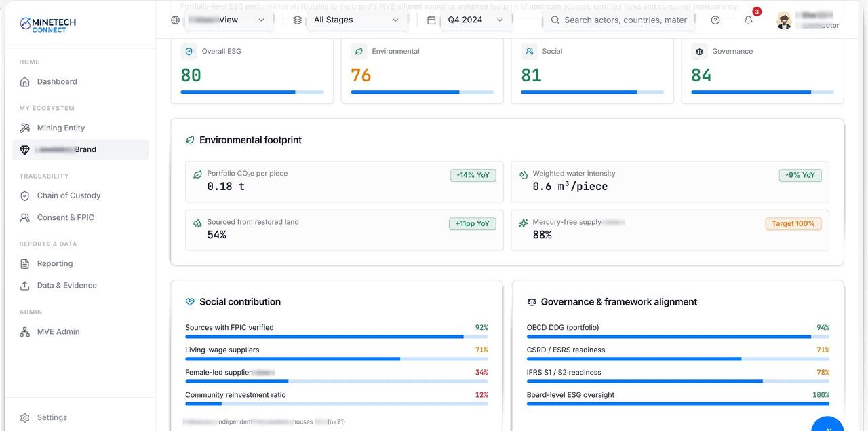868x431 pixels.
Task: Click the CSRD / ESRS readiness label
Action: pyautogui.click(x=566, y=350)
